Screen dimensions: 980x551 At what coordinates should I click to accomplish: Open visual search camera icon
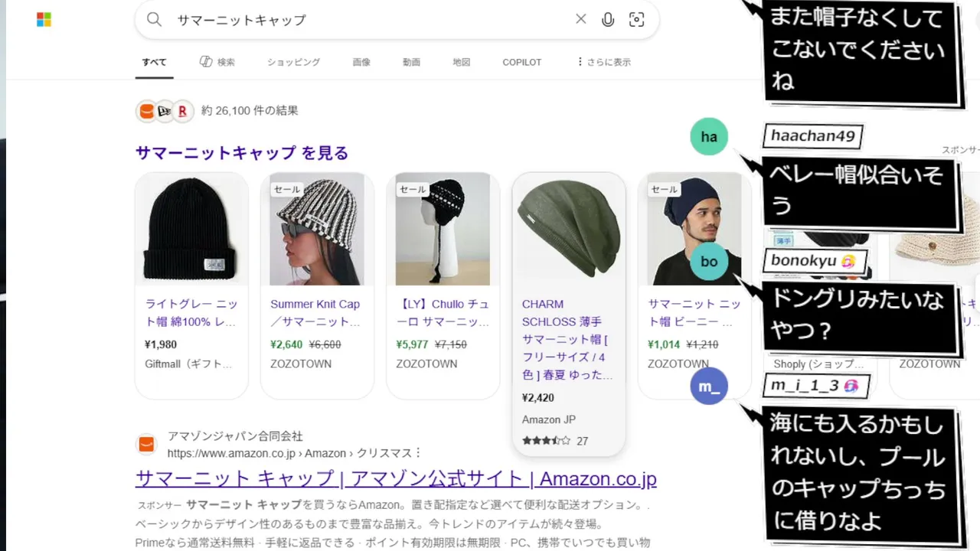tap(636, 20)
